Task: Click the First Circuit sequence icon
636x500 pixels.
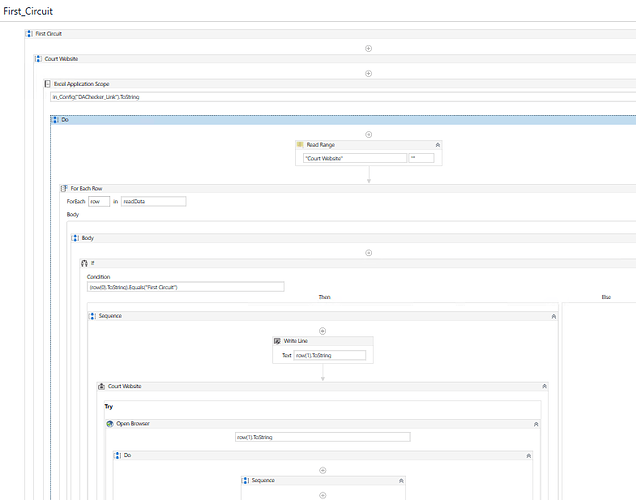Action: (x=29, y=34)
